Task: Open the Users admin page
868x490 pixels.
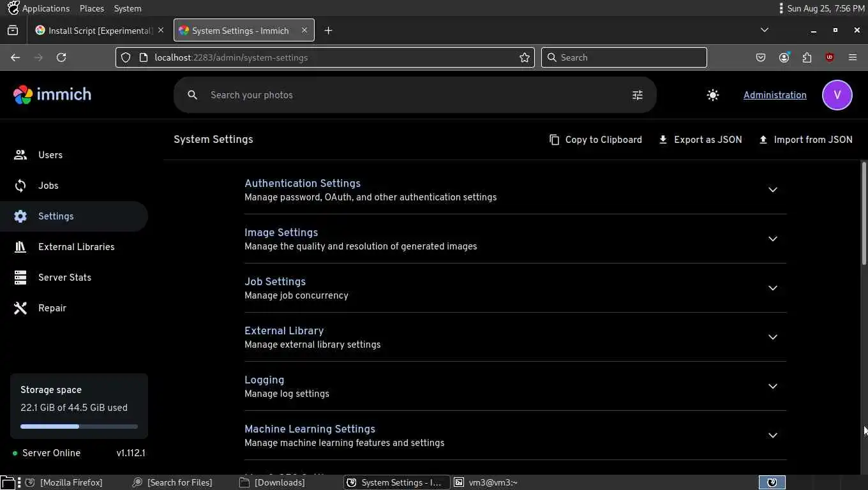Action: tap(50, 155)
